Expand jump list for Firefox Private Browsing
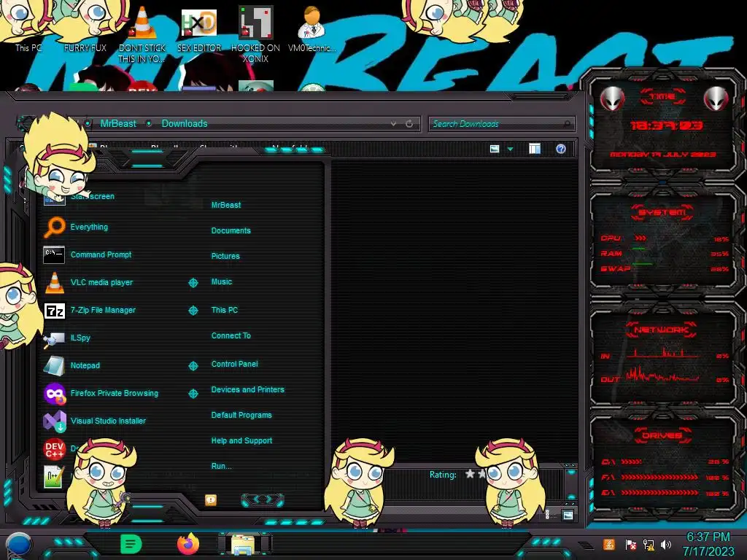Image resolution: width=747 pixels, height=560 pixels. click(x=193, y=393)
